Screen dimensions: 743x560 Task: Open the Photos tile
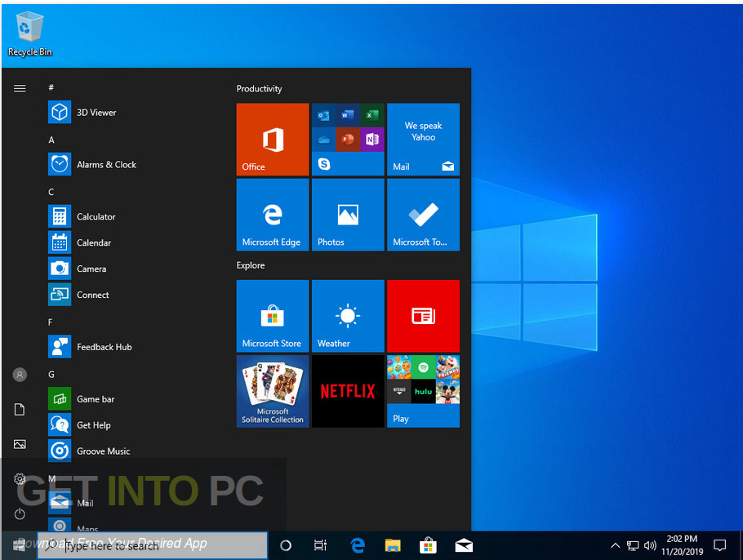point(348,215)
